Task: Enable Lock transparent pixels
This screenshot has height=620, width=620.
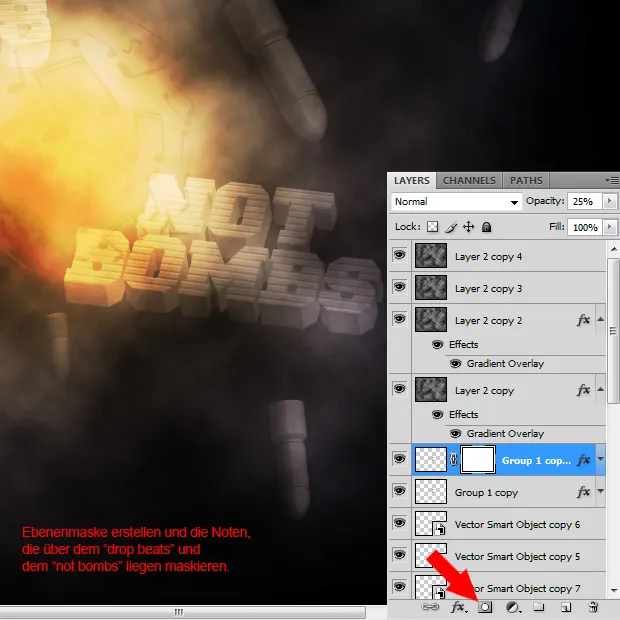Action: [433, 227]
